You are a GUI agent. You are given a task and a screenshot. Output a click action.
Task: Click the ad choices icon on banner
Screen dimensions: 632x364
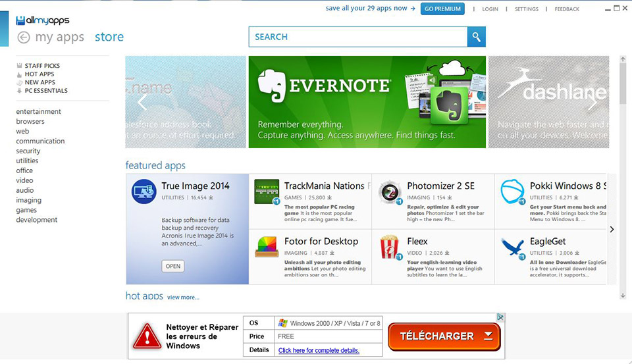[500, 317]
